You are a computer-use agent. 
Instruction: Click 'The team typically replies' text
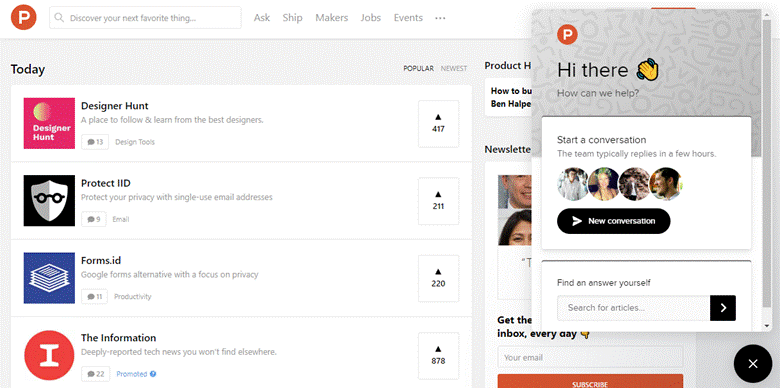tap(636, 154)
